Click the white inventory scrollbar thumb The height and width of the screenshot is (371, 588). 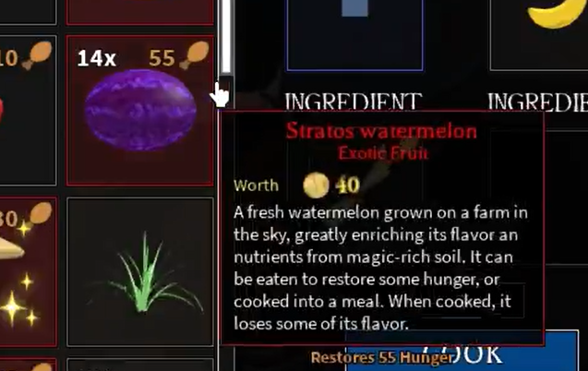(x=226, y=36)
